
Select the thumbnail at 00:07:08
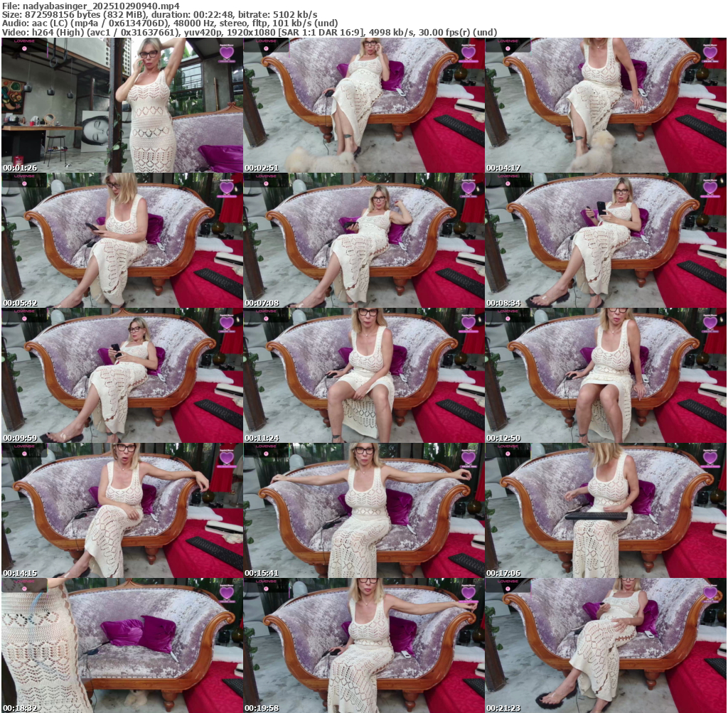(x=363, y=240)
